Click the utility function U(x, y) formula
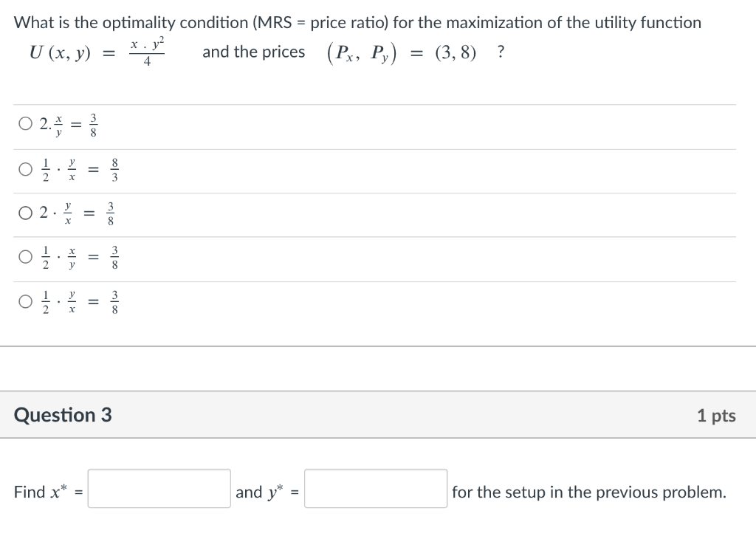The height and width of the screenshot is (553, 756). (97, 51)
